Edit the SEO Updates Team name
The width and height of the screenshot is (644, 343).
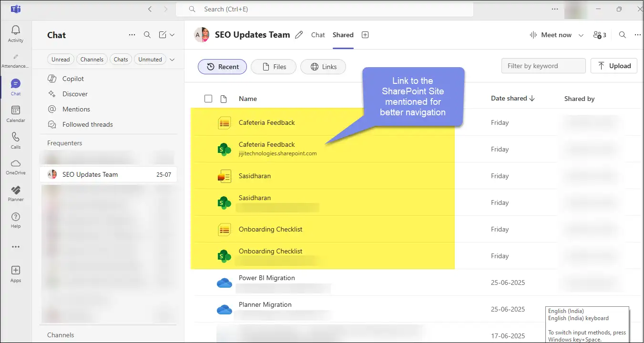(x=299, y=35)
